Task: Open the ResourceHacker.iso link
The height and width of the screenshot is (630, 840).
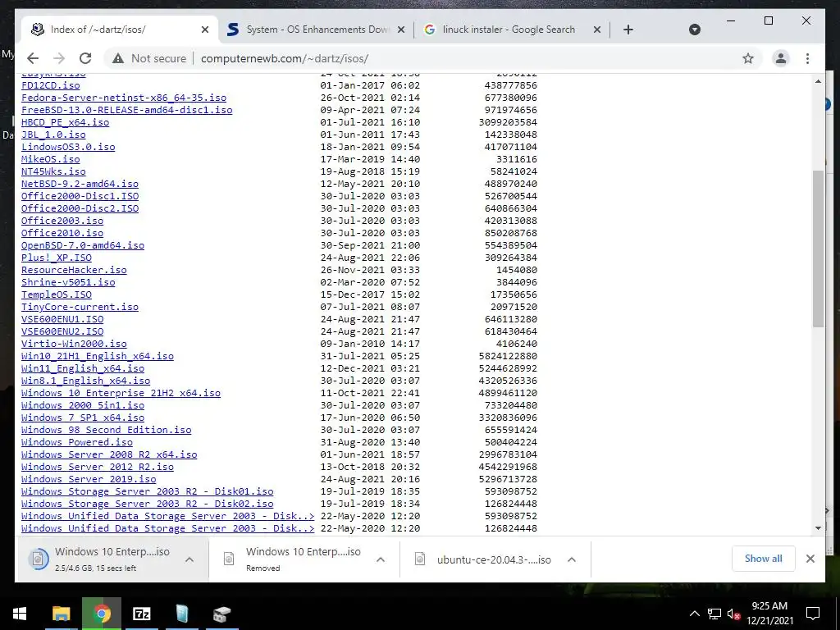Action: [74, 270]
